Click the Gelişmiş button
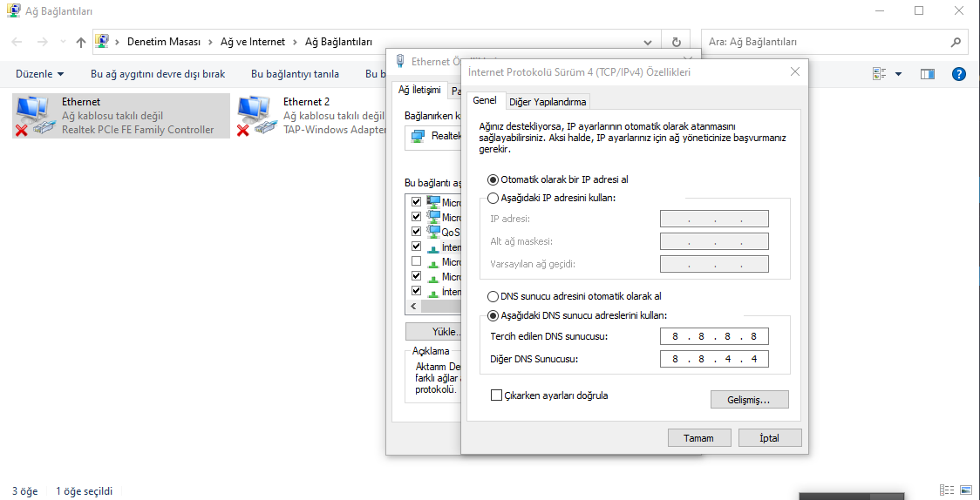Viewport: 980px width, 500px height. coord(749,400)
